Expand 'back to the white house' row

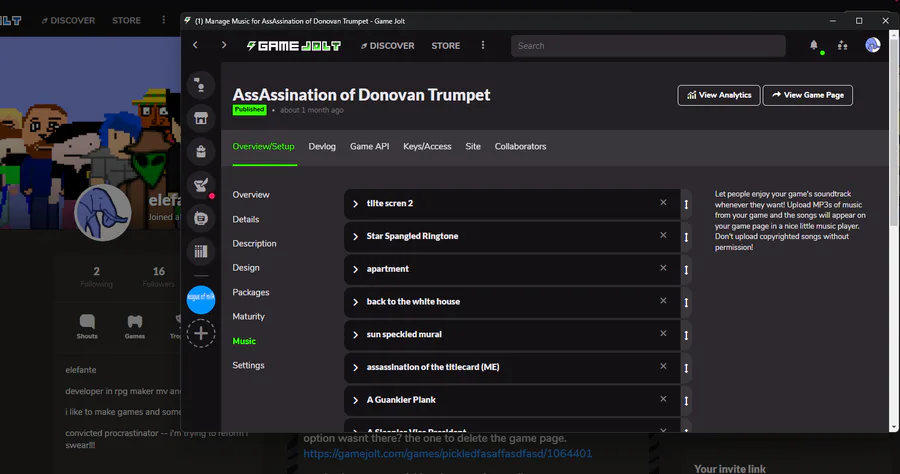355,302
